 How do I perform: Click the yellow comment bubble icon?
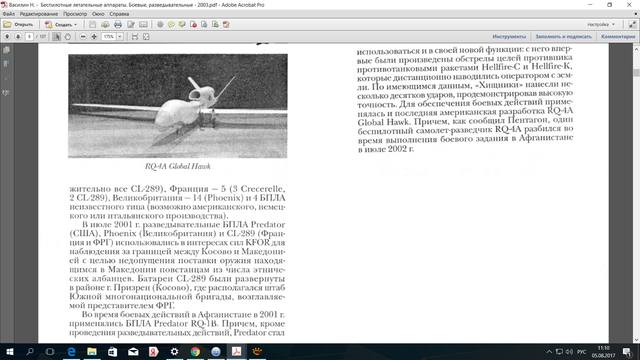[171, 24]
